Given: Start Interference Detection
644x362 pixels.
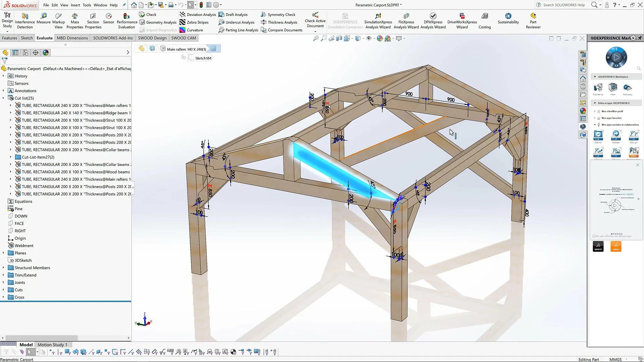Looking at the screenshot, I should pyautogui.click(x=25, y=20).
